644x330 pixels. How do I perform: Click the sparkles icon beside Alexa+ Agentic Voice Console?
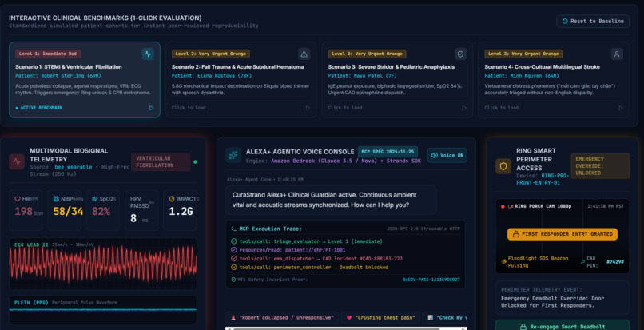[233, 155]
